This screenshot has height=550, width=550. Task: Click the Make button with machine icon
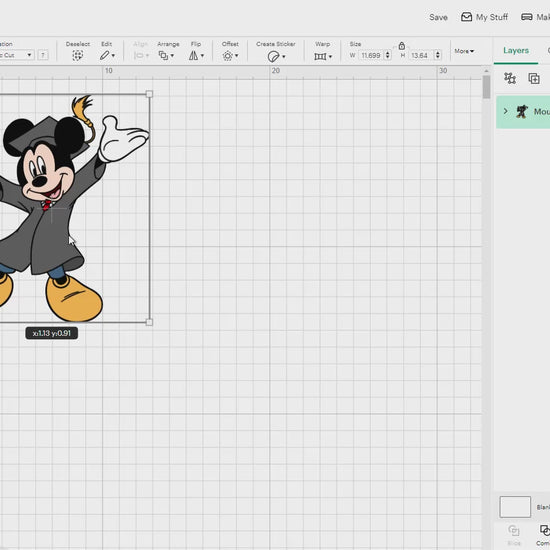click(x=535, y=17)
